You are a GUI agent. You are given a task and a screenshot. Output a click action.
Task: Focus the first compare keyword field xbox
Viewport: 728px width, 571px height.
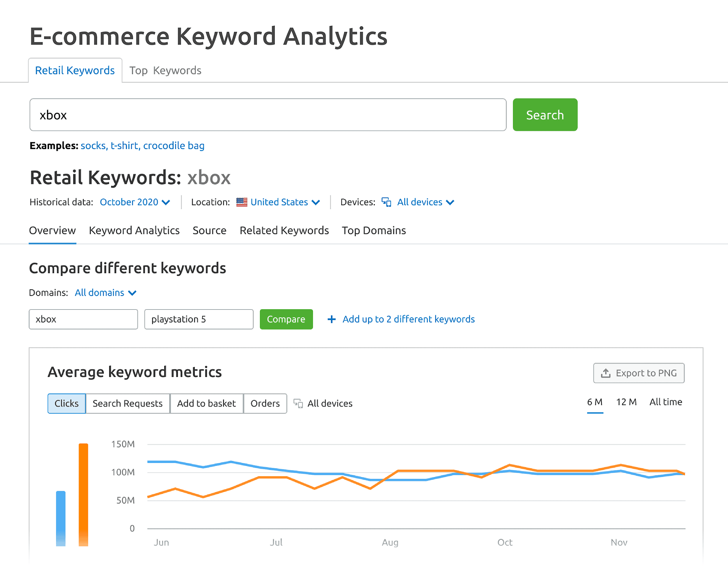point(84,319)
